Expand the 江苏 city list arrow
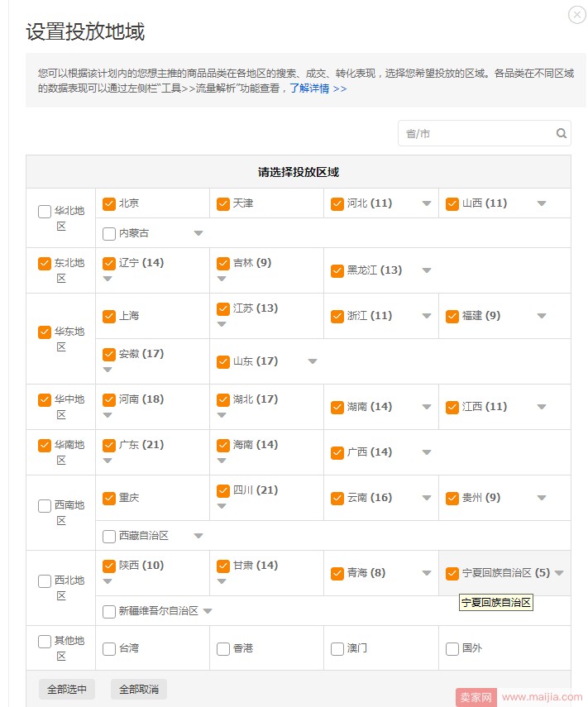 pos(222,324)
